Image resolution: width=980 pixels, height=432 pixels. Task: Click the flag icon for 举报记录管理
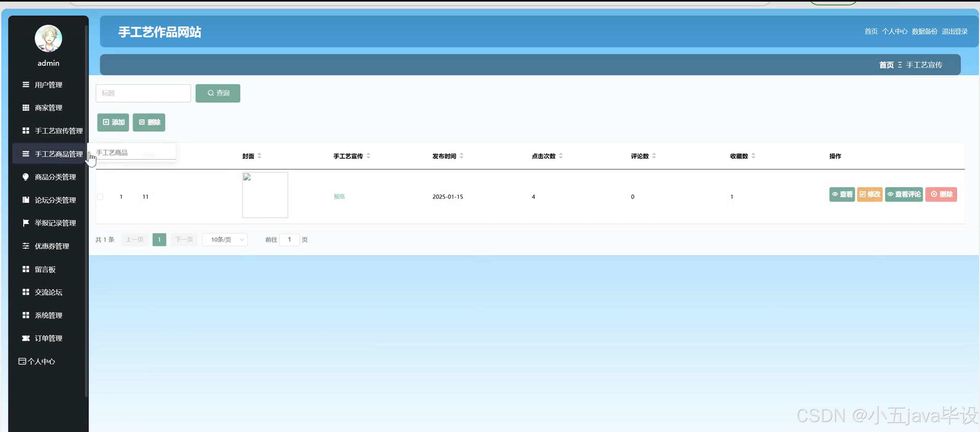click(25, 223)
